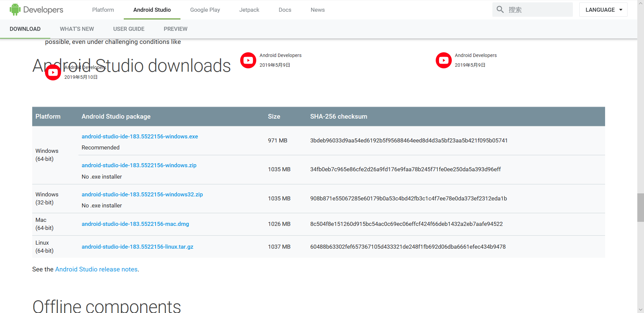Go to the Google Play tab

coord(205,10)
